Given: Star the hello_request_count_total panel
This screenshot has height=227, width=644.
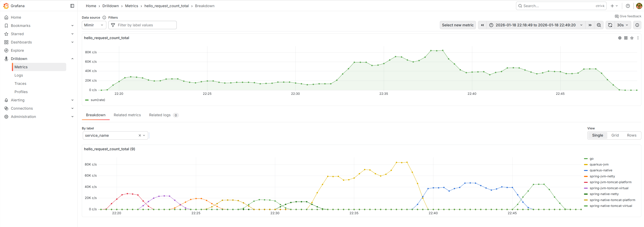Looking at the screenshot, I should pyautogui.click(x=632, y=38).
